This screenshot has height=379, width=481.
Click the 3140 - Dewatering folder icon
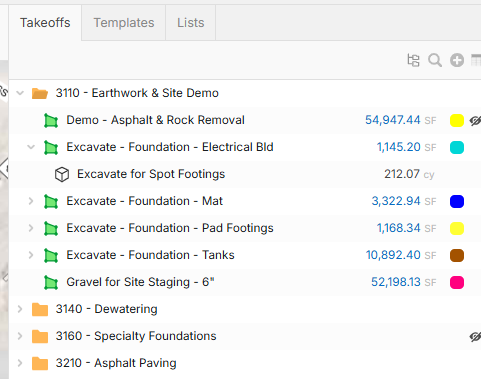tap(40, 309)
